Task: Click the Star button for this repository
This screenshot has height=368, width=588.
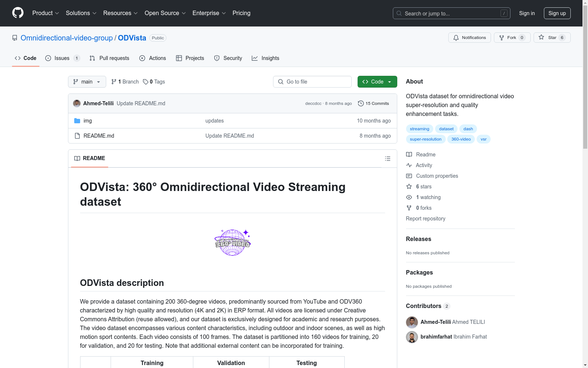Action: (x=552, y=38)
